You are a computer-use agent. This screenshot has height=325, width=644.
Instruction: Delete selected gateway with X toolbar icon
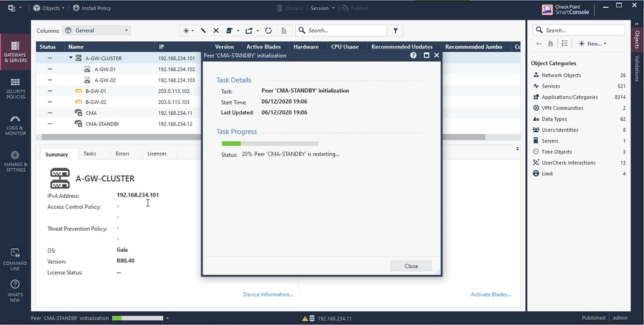pos(216,30)
